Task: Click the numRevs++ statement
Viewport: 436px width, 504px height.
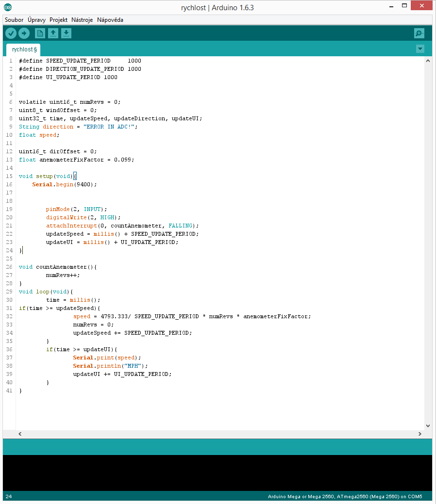Action: click(63, 275)
